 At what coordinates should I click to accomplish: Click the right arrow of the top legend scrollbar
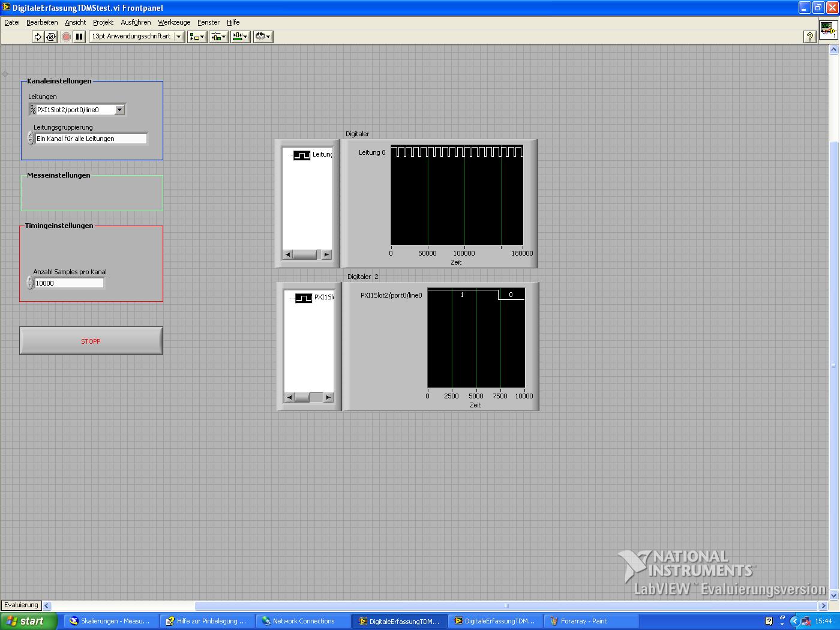326,254
